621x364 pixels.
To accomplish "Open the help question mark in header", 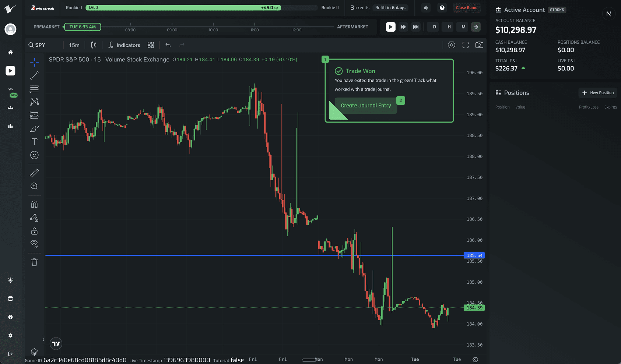I will tap(442, 8).
